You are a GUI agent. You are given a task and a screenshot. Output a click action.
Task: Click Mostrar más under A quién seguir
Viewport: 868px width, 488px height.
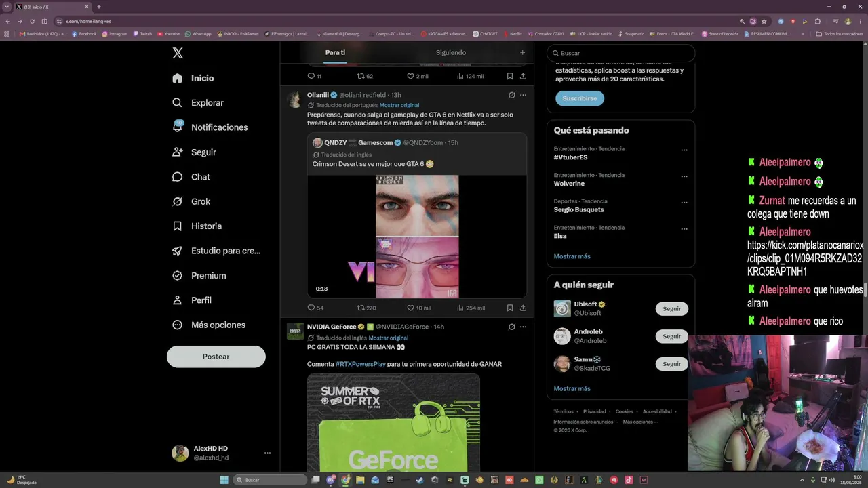click(572, 388)
